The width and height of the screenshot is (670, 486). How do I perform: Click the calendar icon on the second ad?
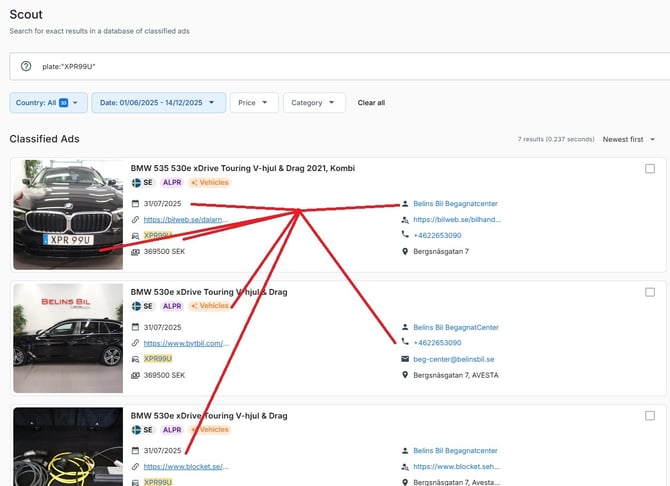[x=135, y=327]
